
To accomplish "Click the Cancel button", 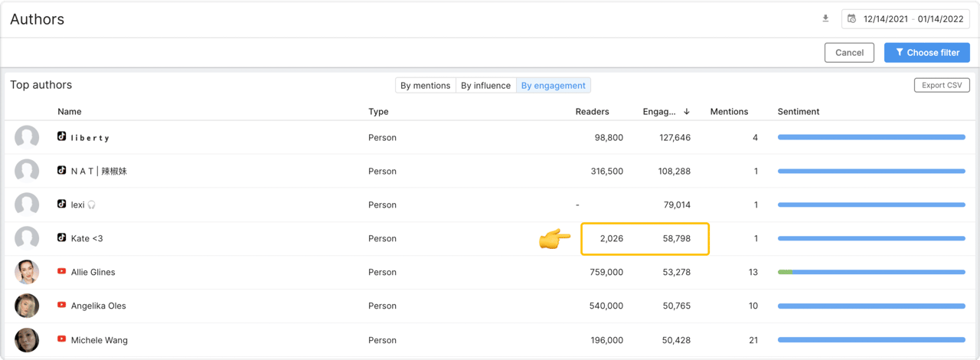I will 849,52.
